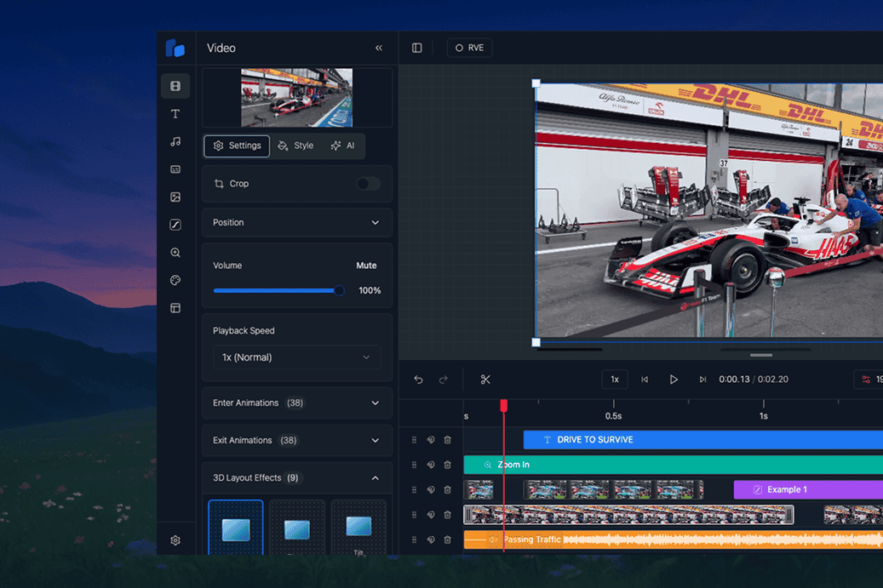Toggle magnet on Example 1 track

point(431,489)
